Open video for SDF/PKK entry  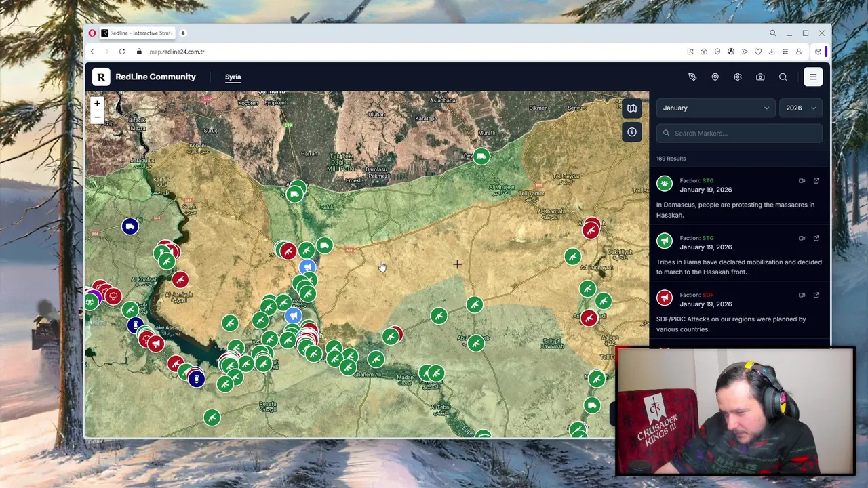pyautogui.click(x=802, y=295)
